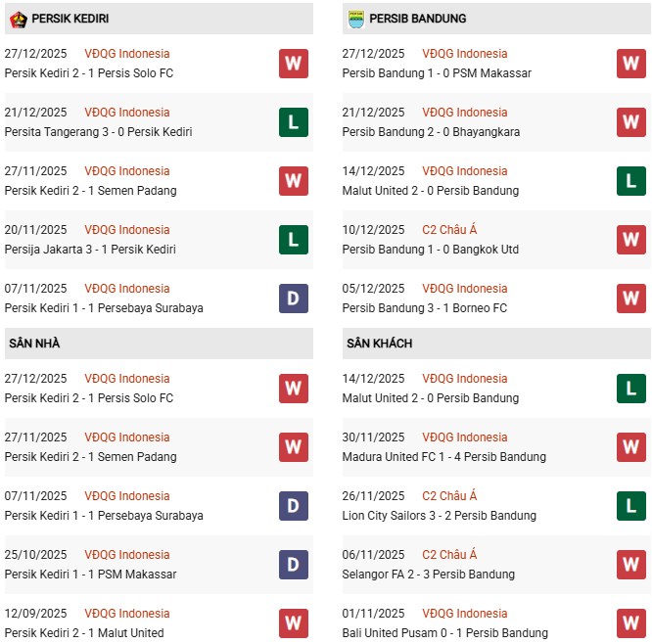Click W badge for Persib Bandung vs Bangkok Utd
This screenshot has width=652, height=644.
click(x=631, y=240)
